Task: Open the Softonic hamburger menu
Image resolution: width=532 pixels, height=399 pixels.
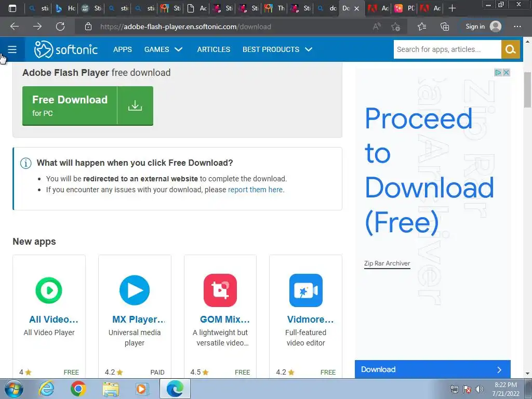Action: tap(12, 49)
